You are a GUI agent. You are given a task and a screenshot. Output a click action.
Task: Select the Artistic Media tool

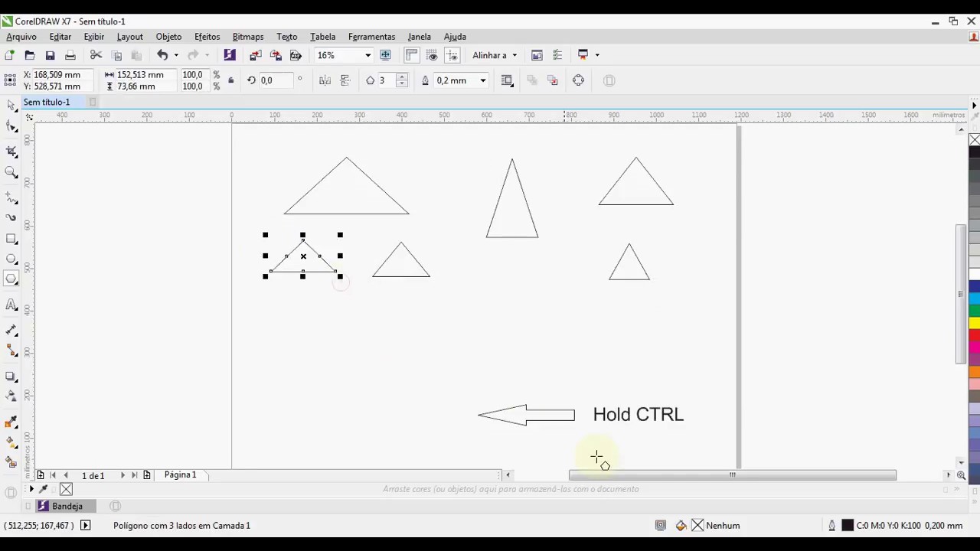click(x=11, y=217)
